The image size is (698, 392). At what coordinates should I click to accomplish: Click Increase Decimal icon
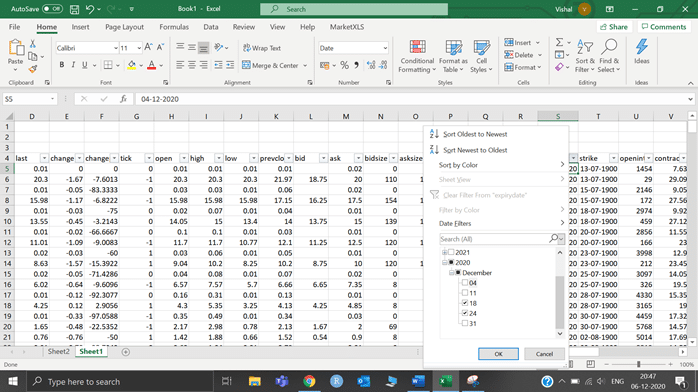[x=371, y=65]
